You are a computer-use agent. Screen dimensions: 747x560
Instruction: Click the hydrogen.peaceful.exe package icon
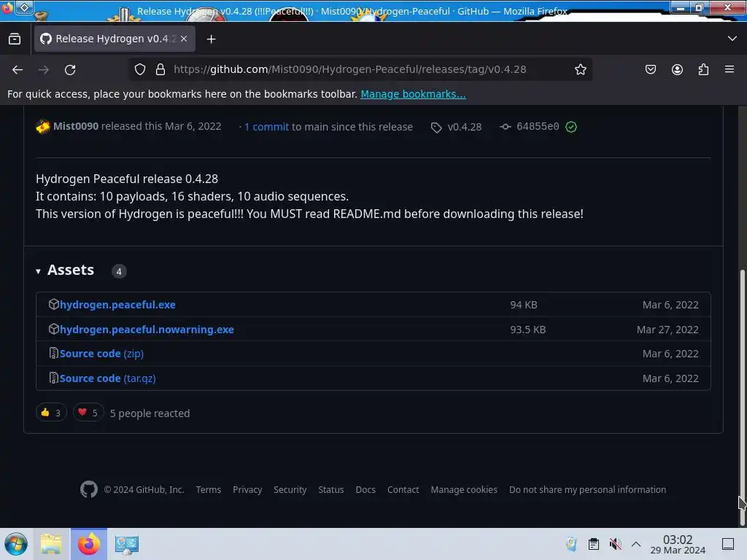53,304
